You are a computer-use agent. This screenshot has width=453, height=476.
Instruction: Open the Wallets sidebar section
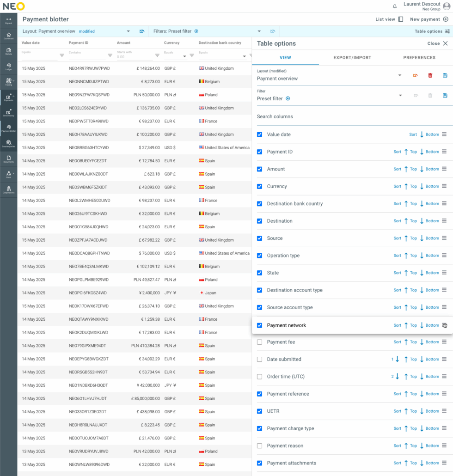(8, 51)
